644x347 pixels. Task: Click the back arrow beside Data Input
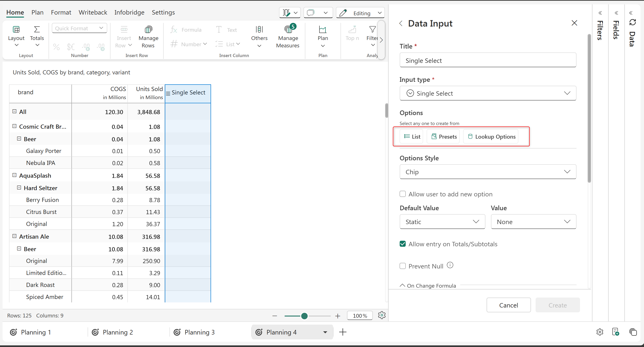tap(401, 24)
